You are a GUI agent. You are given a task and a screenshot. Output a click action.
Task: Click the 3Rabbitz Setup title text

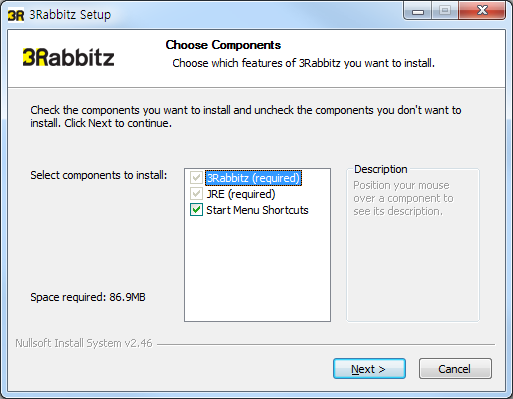tap(70, 15)
